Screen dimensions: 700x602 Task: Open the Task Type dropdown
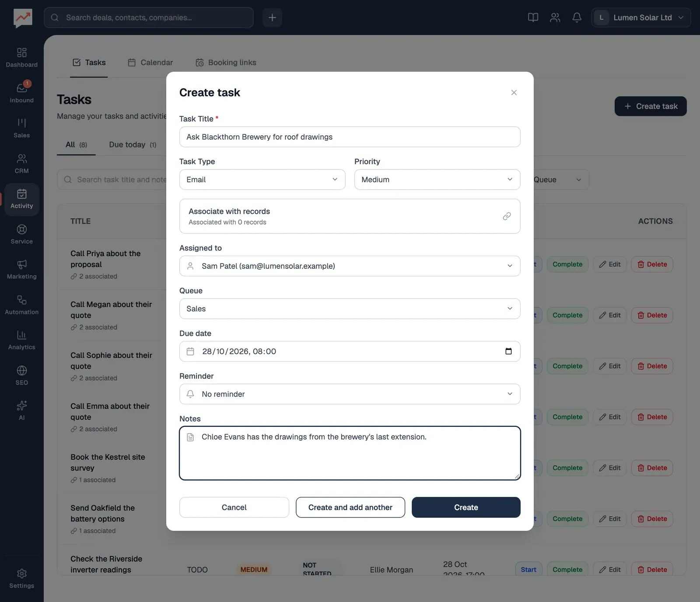(262, 180)
